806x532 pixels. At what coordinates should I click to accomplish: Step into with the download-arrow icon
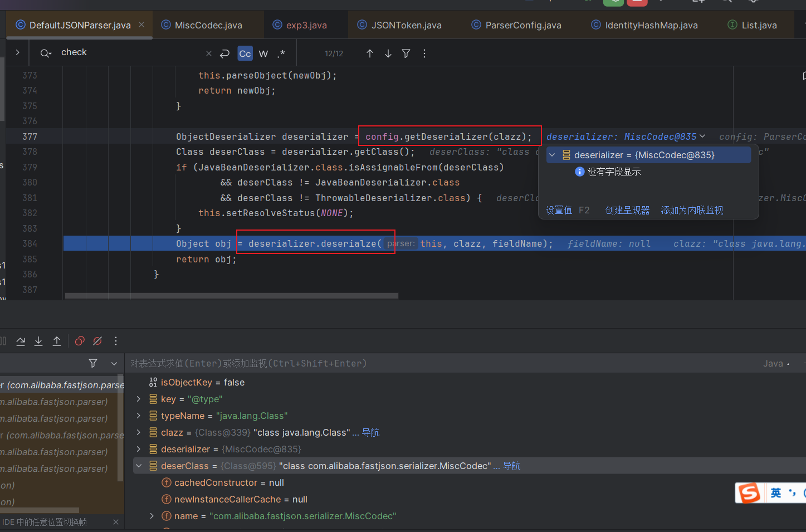pos(38,341)
